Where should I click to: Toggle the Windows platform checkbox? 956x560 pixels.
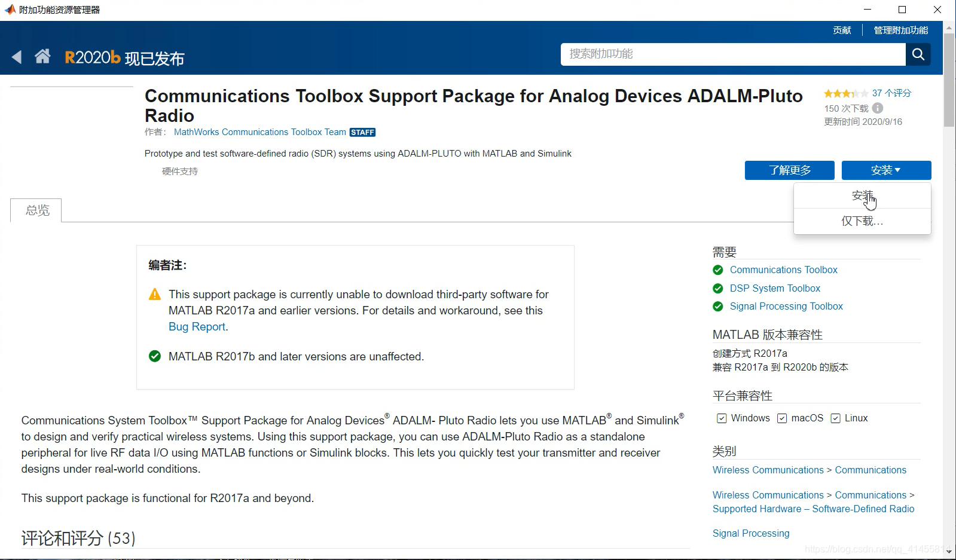722,418
